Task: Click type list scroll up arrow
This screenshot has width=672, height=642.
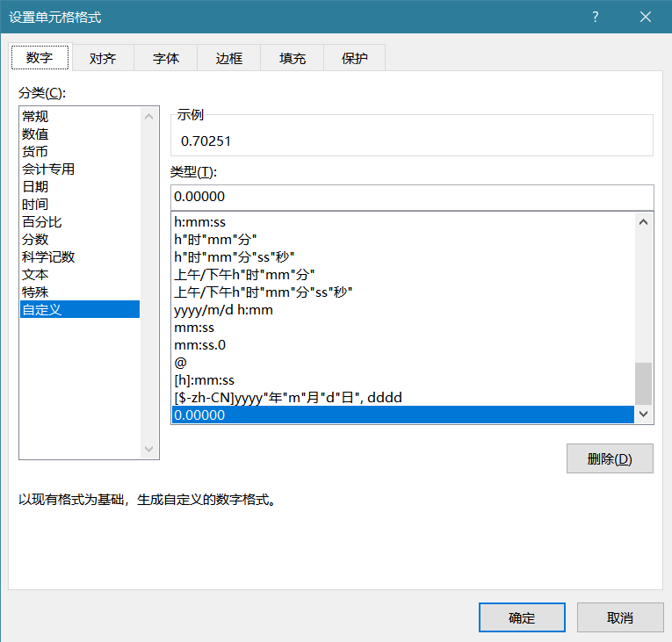Action: coord(643,222)
